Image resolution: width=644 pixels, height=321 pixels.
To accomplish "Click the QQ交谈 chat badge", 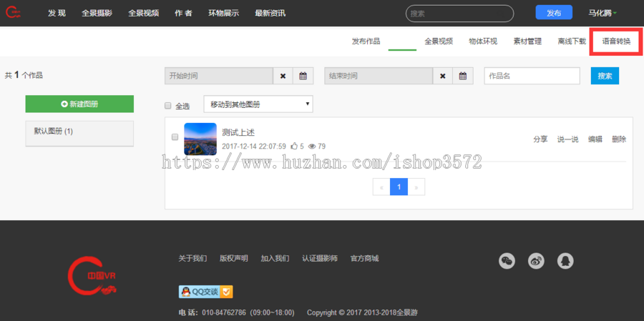I will (206, 292).
